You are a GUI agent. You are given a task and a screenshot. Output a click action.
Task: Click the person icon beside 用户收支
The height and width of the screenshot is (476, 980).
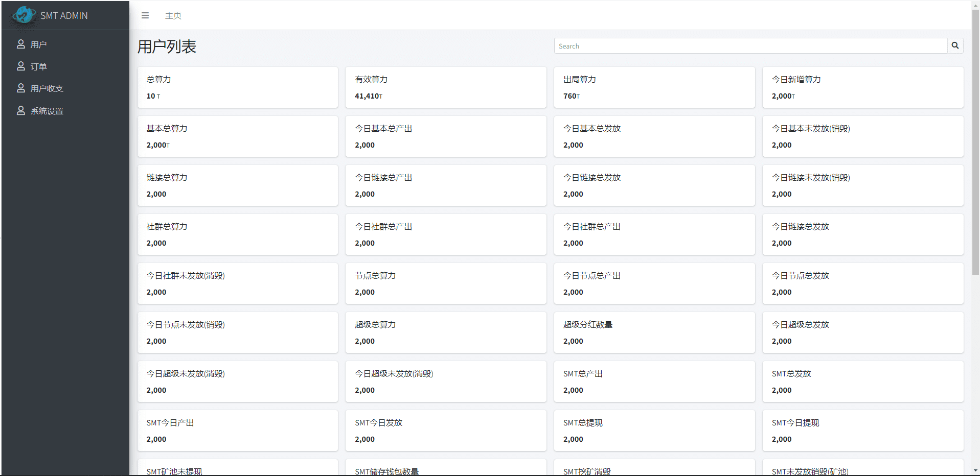(21, 88)
